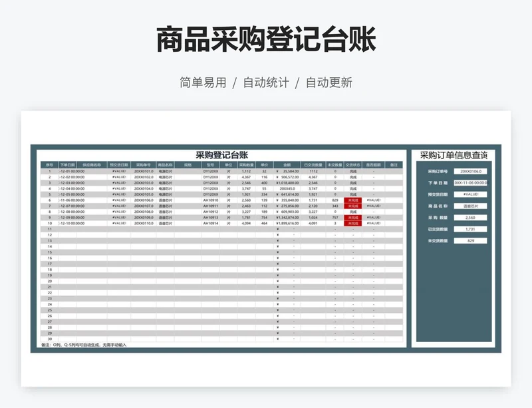Click the query panel 商品名称 field 语音芯片
The height and width of the screenshot is (408, 532).
(470, 206)
